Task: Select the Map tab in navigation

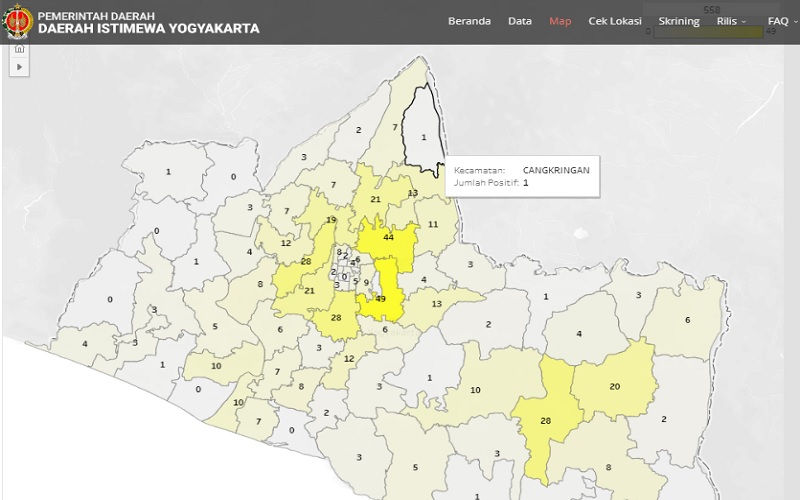Action: point(560,21)
